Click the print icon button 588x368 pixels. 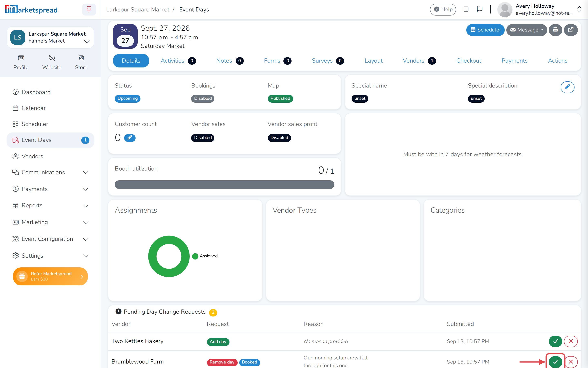click(x=556, y=30)
